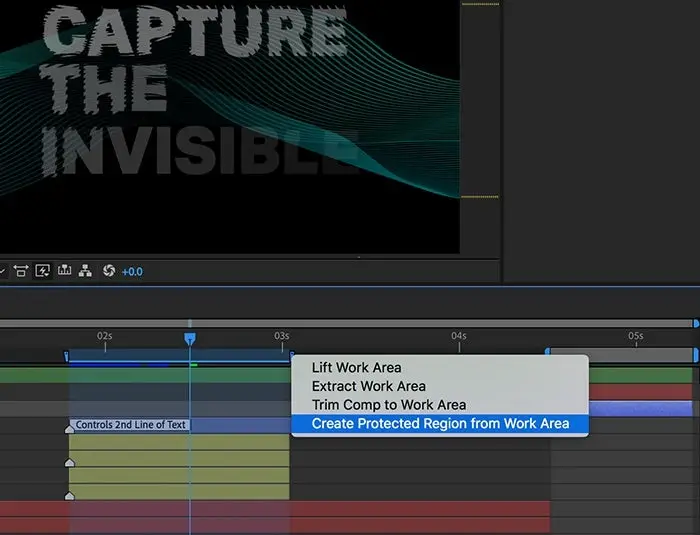
Task: Click the 05s mark on time ruler
Action: coord(635,337)
